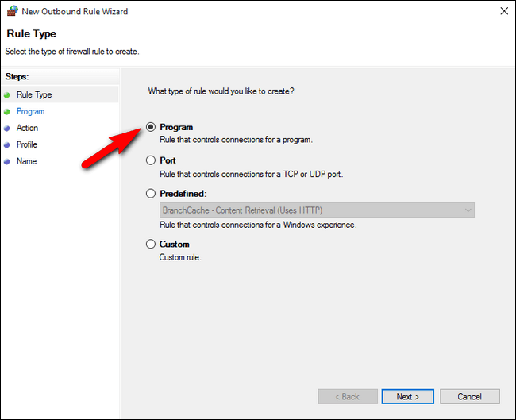
Task: Click the green bullet beside Rule Type
Action: (x=8, y=95)
